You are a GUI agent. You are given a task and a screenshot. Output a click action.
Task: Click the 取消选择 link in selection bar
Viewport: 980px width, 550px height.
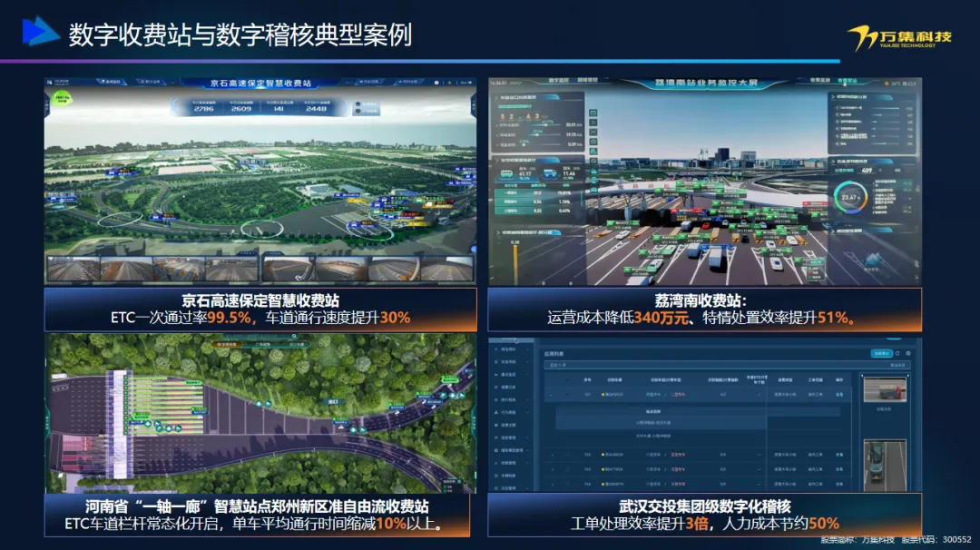click(897, 365)
